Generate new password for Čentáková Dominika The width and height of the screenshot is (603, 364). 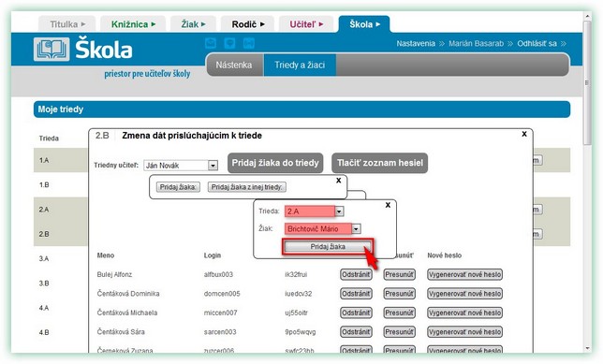coord(465,294)
